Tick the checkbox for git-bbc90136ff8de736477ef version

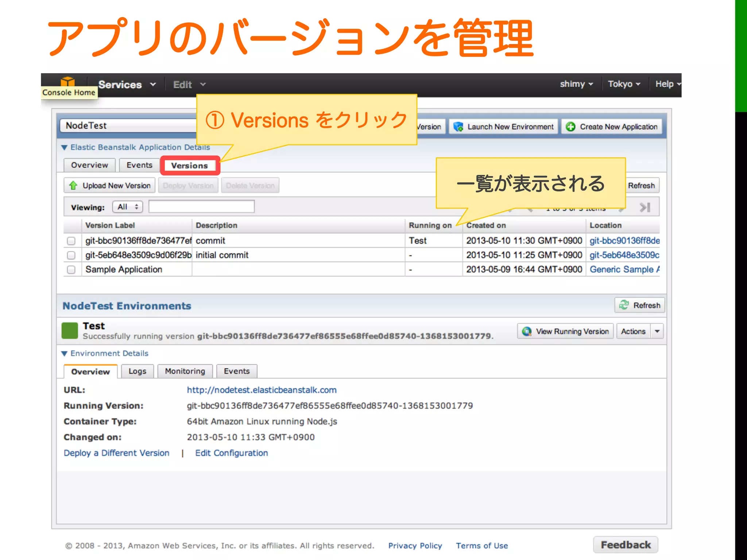[71, 241]
